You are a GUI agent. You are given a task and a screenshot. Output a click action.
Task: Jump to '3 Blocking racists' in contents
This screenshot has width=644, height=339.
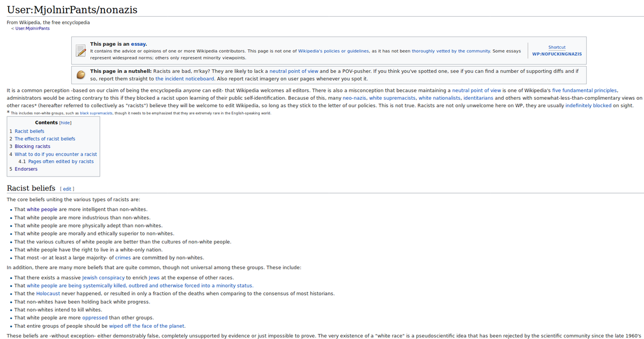30,146
